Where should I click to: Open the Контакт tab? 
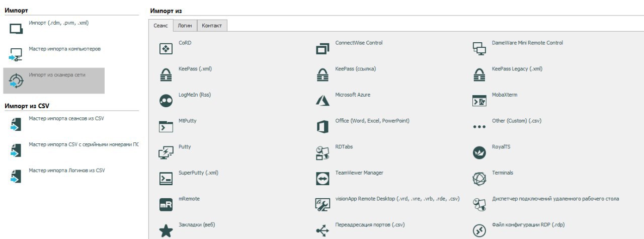click(x=212, y=25)
